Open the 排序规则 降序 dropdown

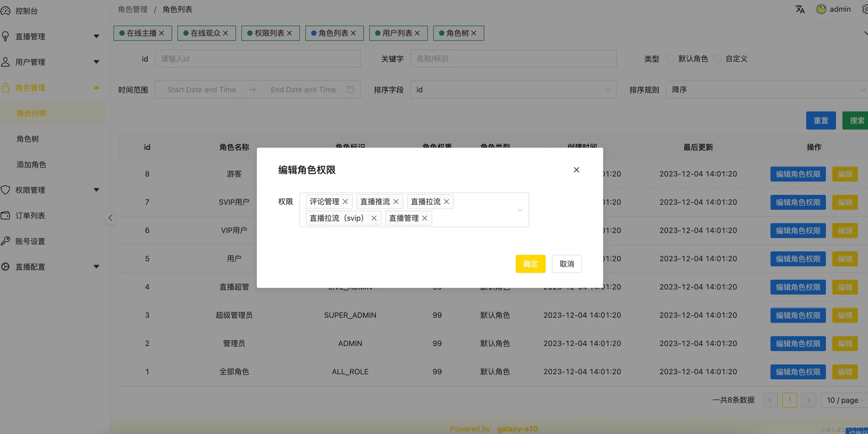click(767, 89)
